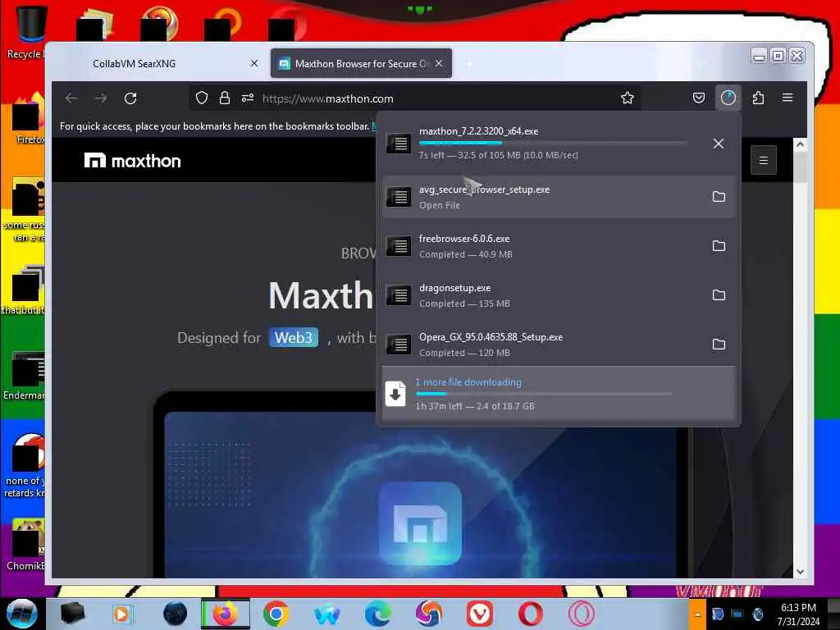Cancel the maxthon_7.2.2.3200_x64.exe download
This screenshot has height=630, width=840.
(x=719, y=144)
